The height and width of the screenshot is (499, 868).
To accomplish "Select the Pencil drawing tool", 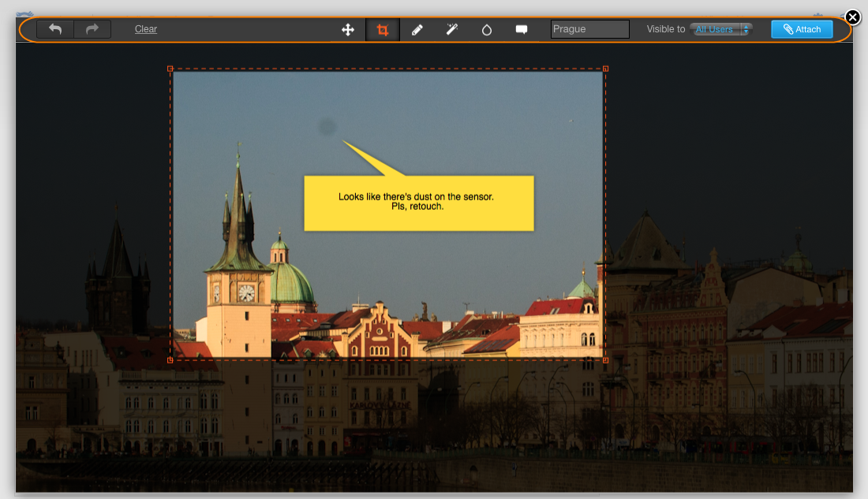I will point(417,30).
